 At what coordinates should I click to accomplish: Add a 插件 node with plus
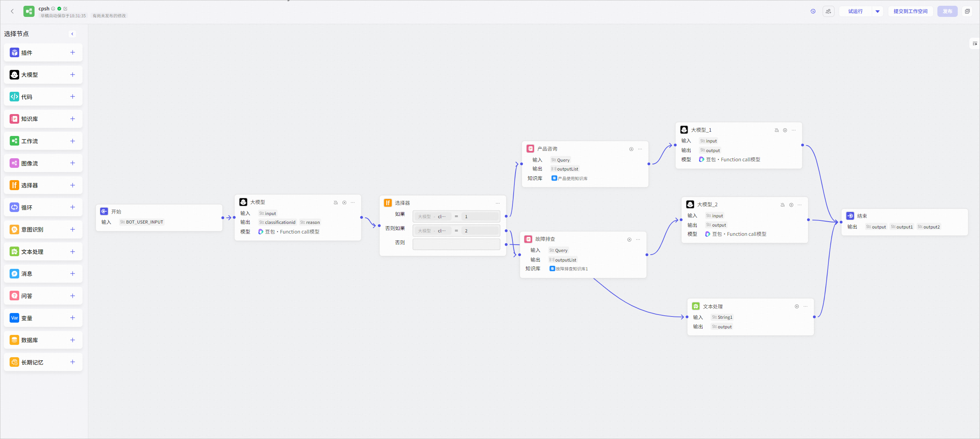tap(73, 52)
